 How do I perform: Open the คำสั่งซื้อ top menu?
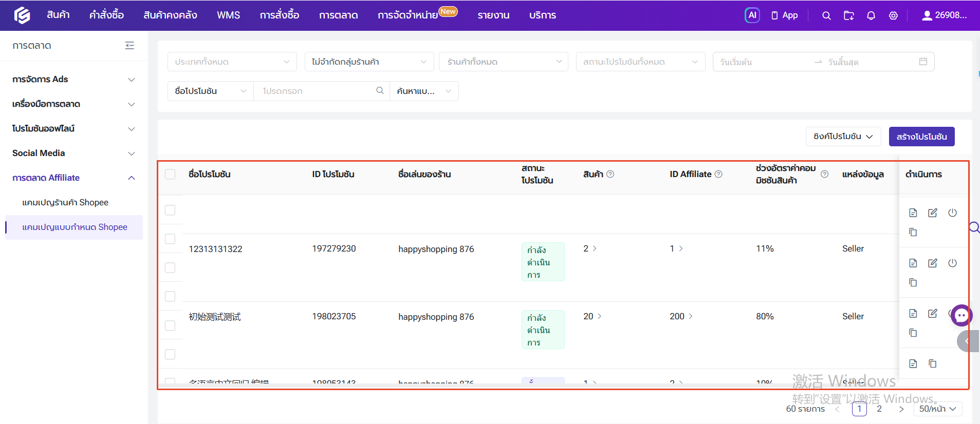106,15
